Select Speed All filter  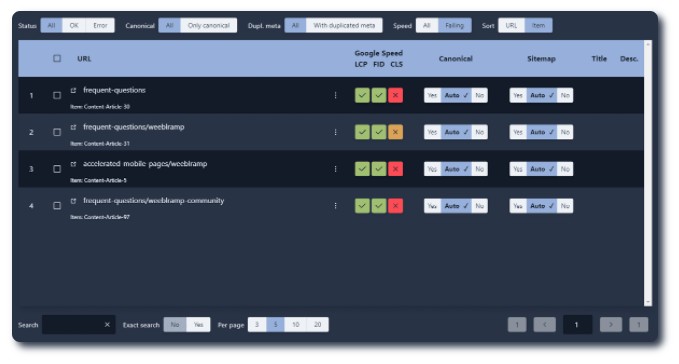click(x=427, y=26)
